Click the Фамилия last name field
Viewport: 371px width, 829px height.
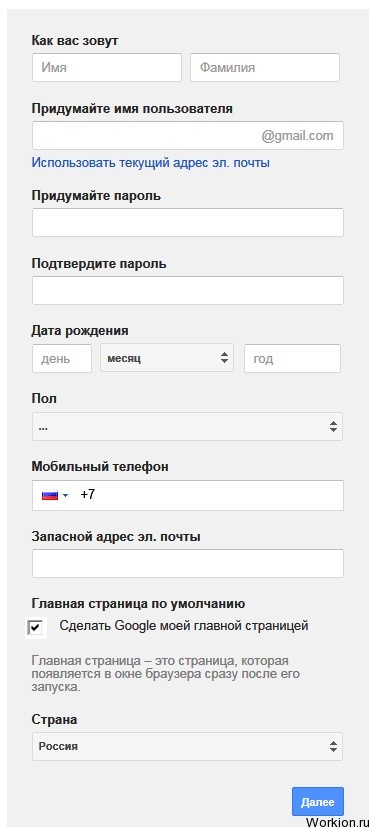click(265, 68)
